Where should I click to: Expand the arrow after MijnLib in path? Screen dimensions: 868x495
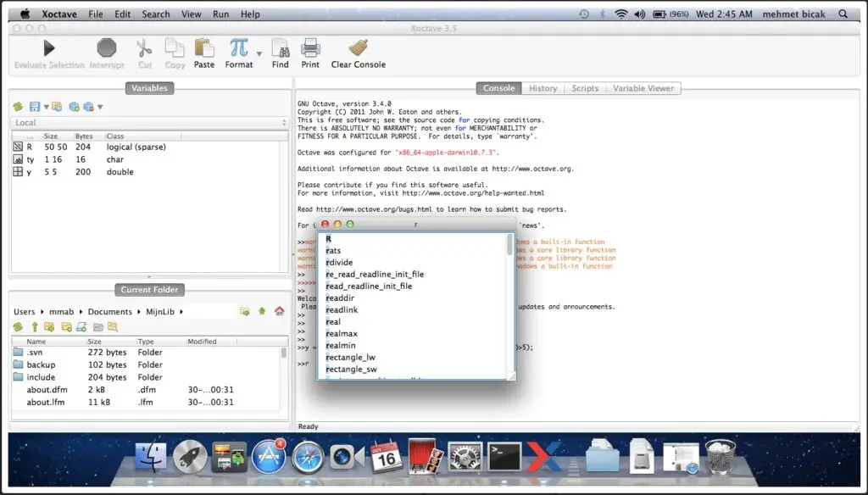pyautogui.click(x=181, y=312)
